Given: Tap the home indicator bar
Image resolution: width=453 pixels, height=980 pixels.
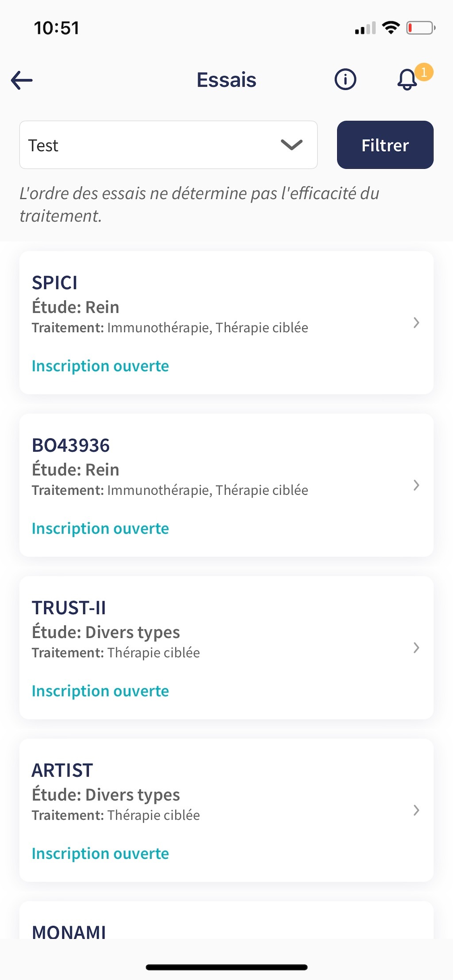Looking at the screenshot, I should [226, 967].
